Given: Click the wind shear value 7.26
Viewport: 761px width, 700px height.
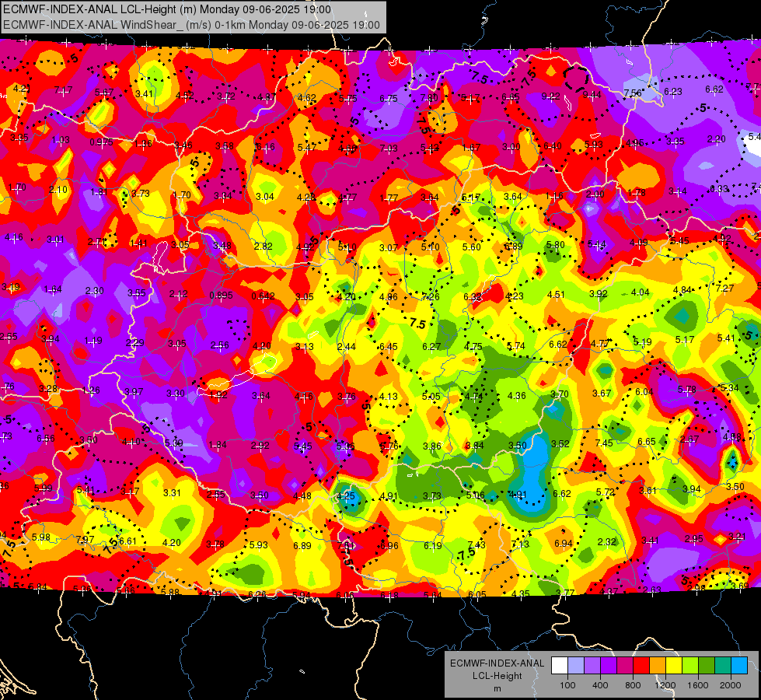Looking at the screenshot, I should [431, 297].
